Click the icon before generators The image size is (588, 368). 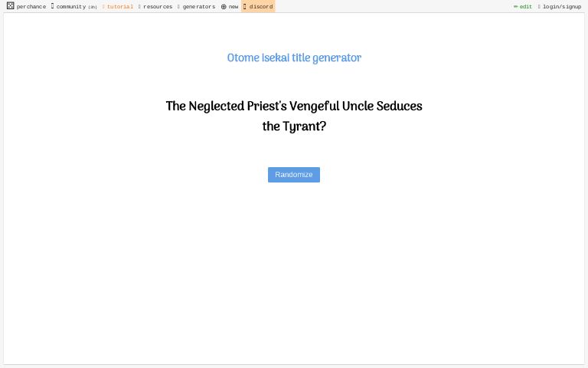click(x=179, y=6)
